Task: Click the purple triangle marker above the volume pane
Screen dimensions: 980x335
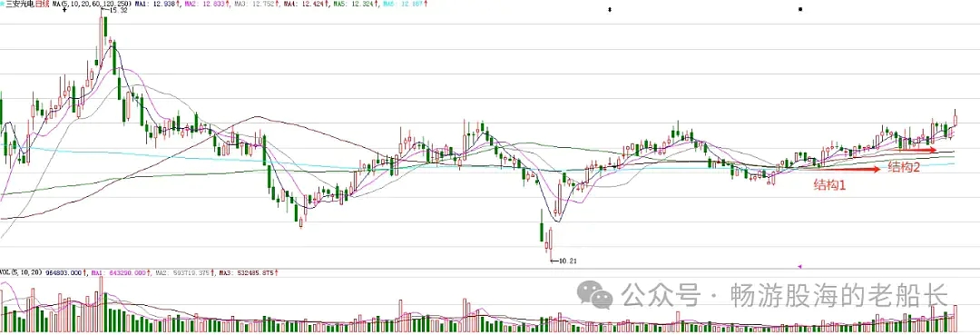Action: 800,267
